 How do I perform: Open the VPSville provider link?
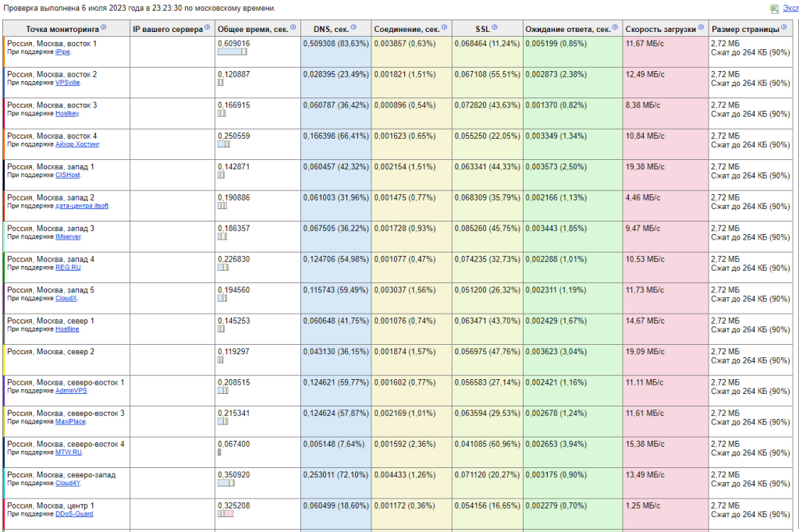(x=67, y=83)
